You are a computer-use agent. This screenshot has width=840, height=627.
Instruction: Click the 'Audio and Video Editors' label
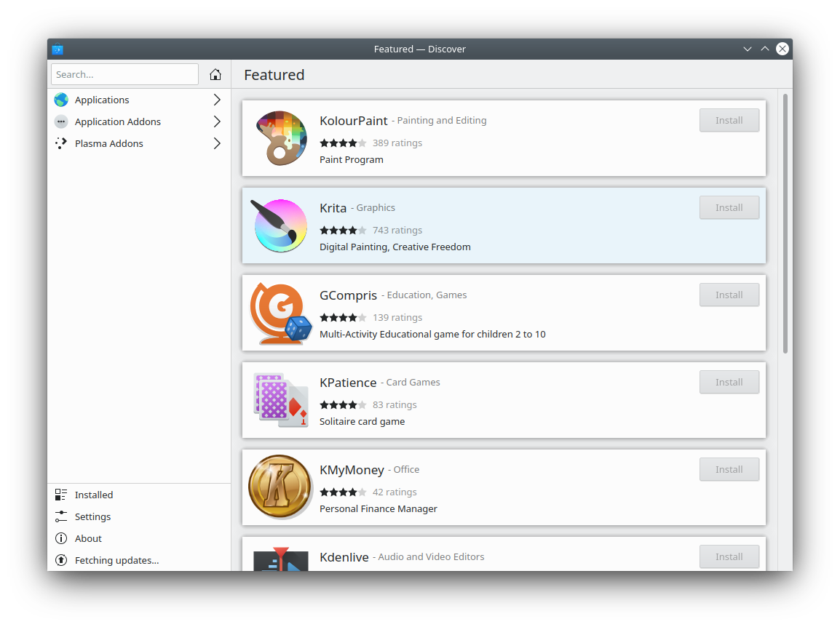point(431,557)
